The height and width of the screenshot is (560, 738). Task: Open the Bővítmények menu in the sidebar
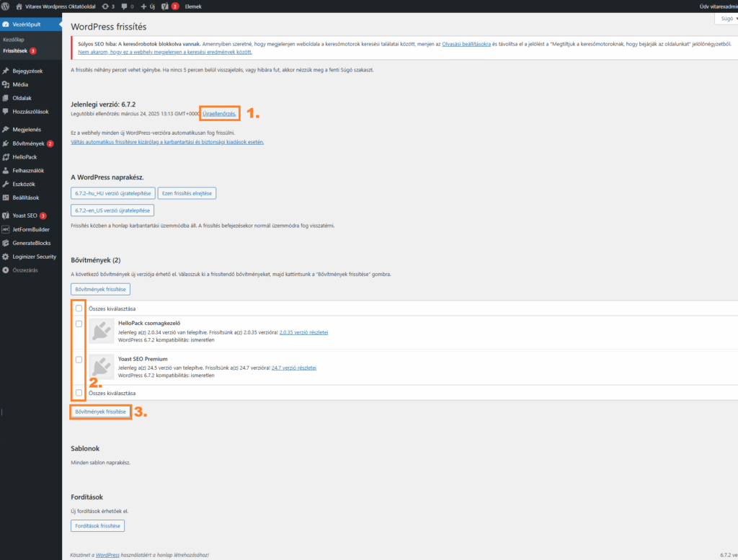(x=28, y=143)
